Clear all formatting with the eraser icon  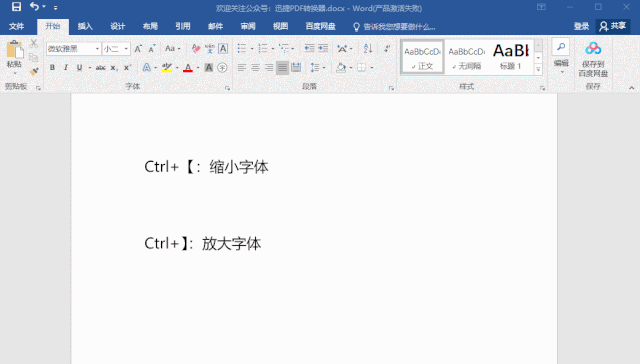[x=196, y=49]
